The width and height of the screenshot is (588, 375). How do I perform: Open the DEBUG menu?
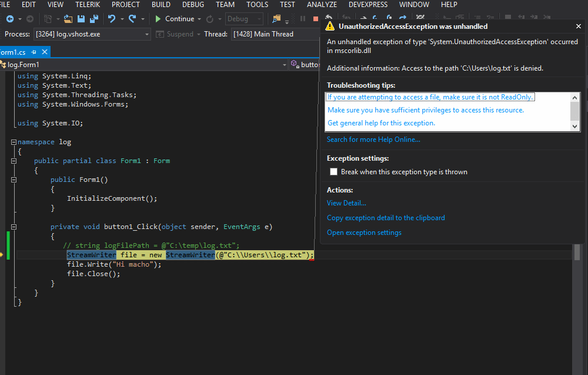[x=192, y=5]
